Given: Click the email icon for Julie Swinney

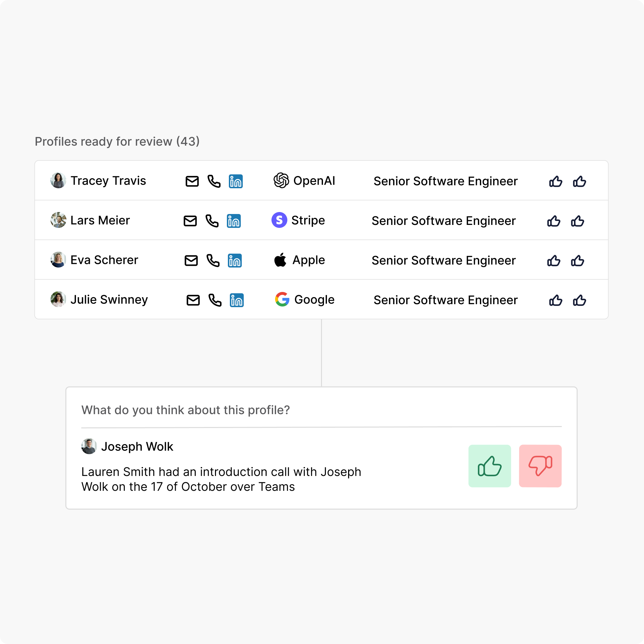Looking at the screenshot, I should coord(193,300).
